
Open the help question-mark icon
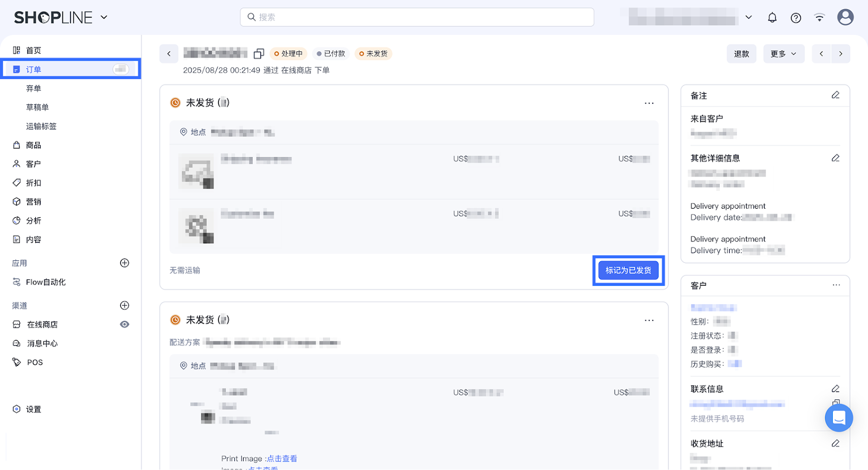[796, 17]
